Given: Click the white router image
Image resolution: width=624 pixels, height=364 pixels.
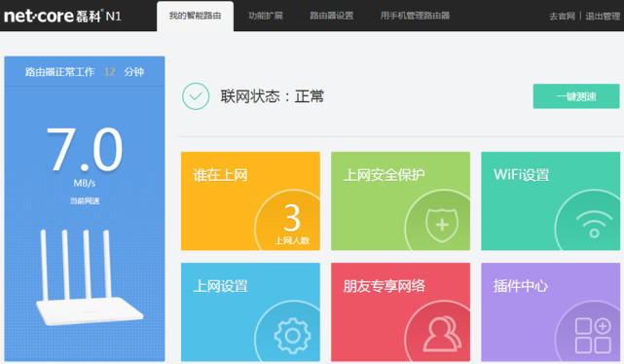Looking at the screenshot, I should [89, 277].
